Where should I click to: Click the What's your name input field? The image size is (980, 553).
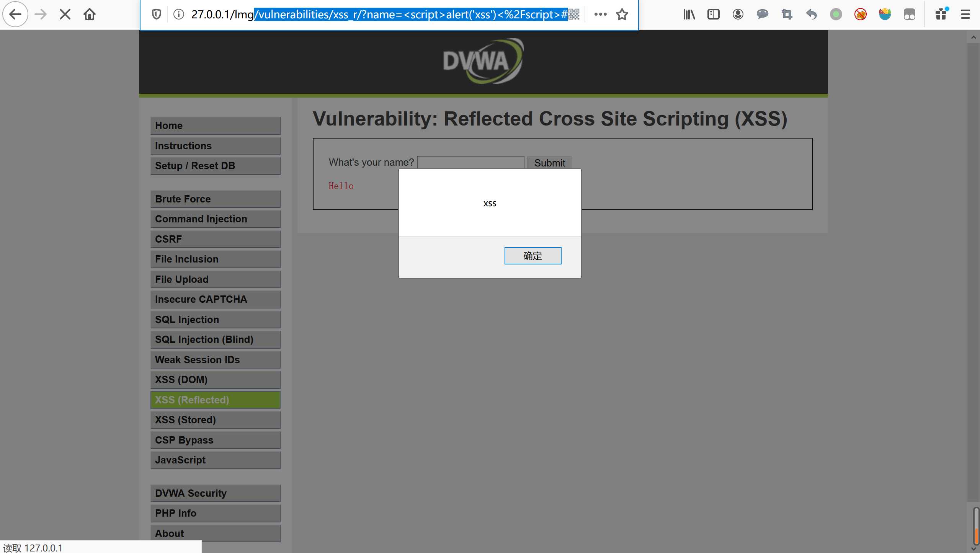click(470, 162)
